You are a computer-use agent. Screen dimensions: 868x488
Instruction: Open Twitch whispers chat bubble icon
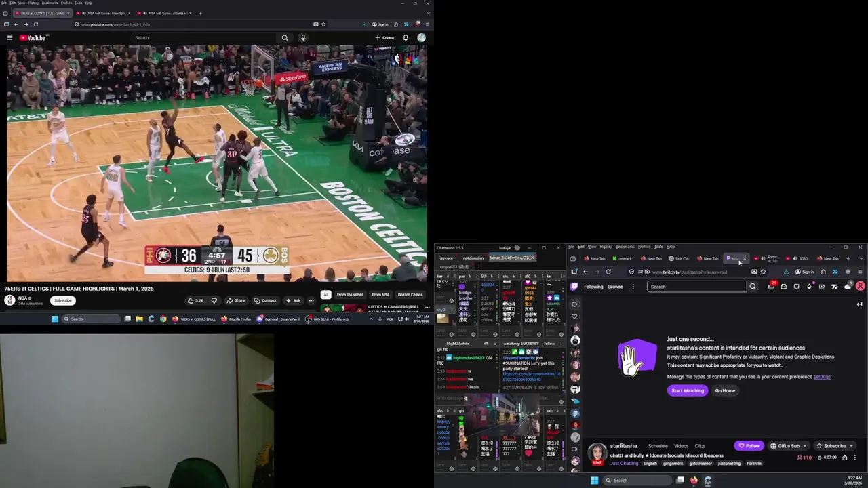[x=796, y=287]
